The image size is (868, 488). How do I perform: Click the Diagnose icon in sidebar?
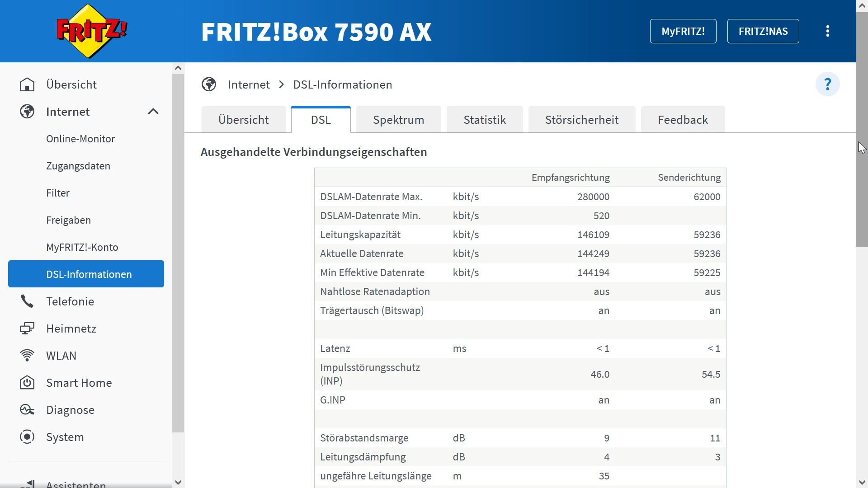[x=27, y=410]
